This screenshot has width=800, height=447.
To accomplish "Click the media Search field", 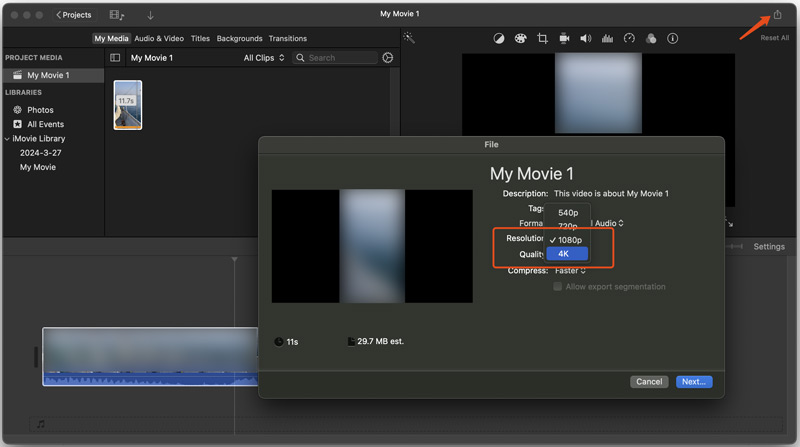I will [x=335, y=58].
